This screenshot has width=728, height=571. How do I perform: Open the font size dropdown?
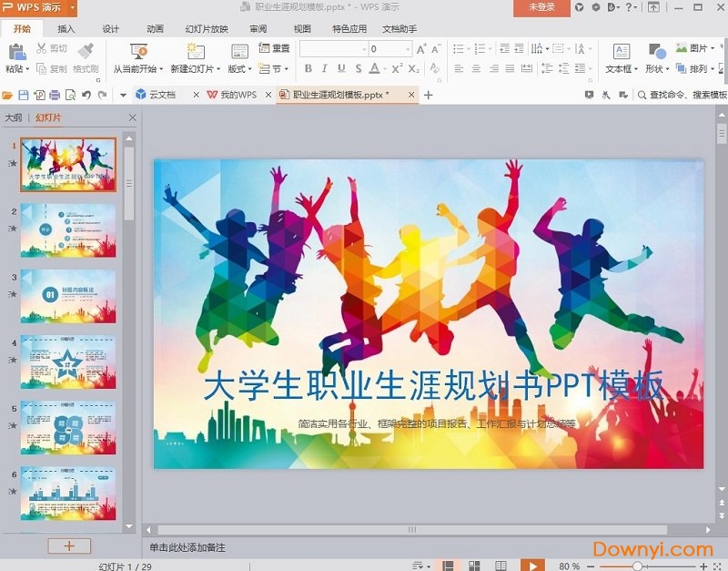[408, 49]
